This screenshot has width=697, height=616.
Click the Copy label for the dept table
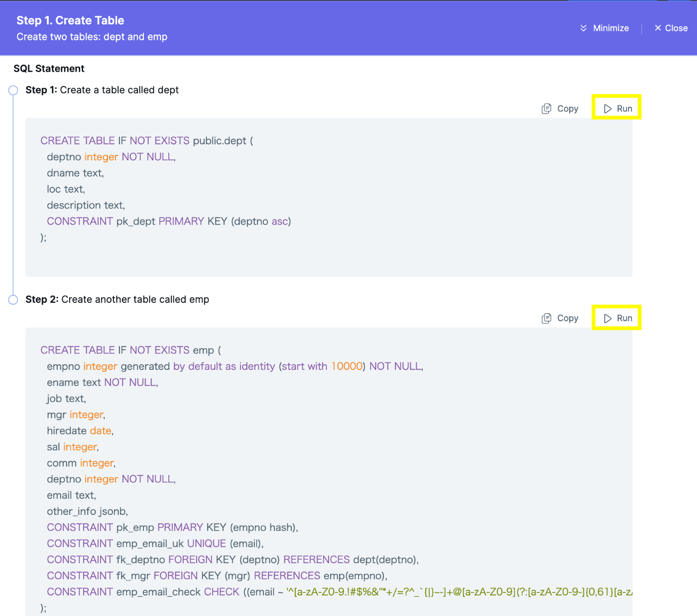pos(568,108)
